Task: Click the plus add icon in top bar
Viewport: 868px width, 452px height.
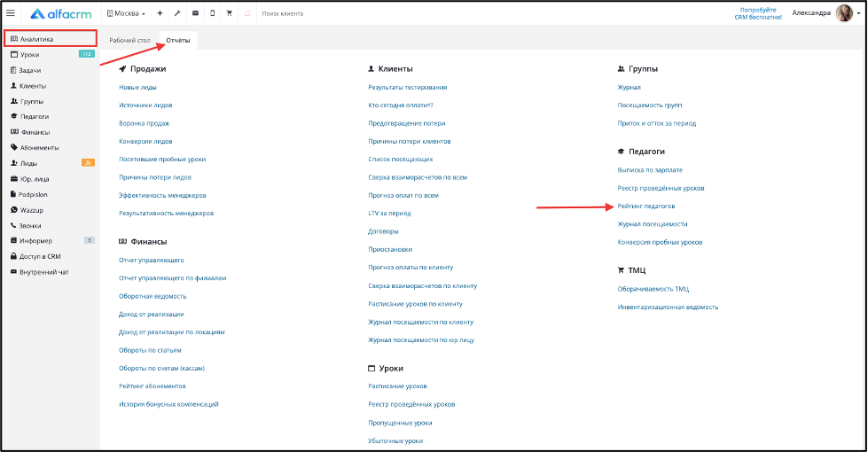Action: (x=160, y=13)
